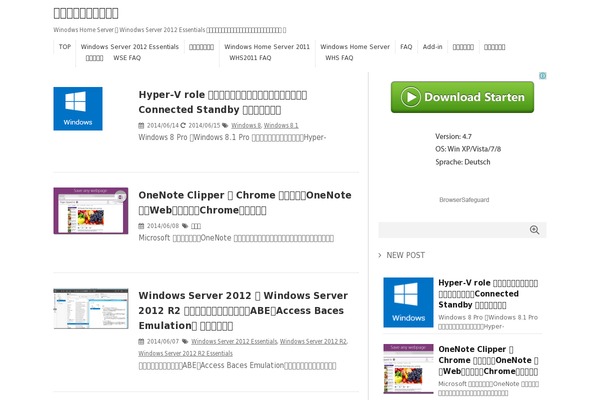
Task: Follow the Windows Server 2012 R2 tag link
Action: coord(313,341)
